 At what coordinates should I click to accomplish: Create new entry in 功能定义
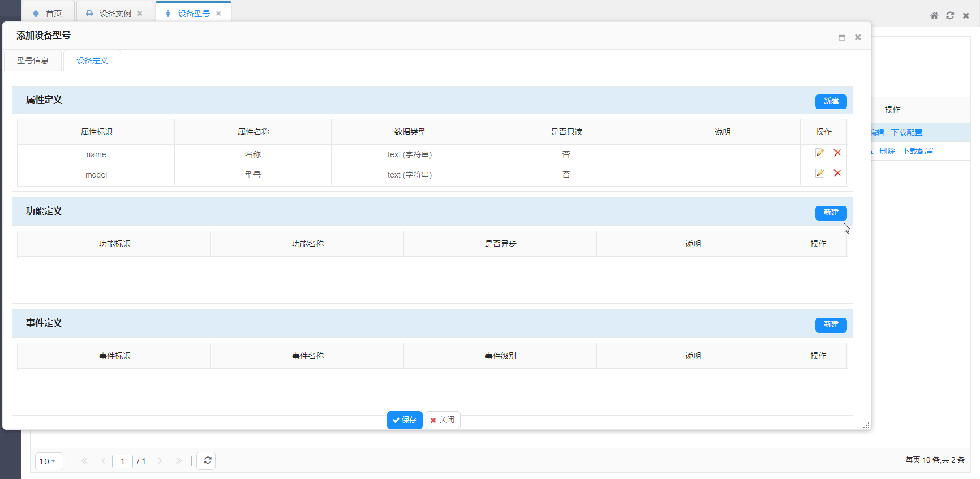pos(831,213)
